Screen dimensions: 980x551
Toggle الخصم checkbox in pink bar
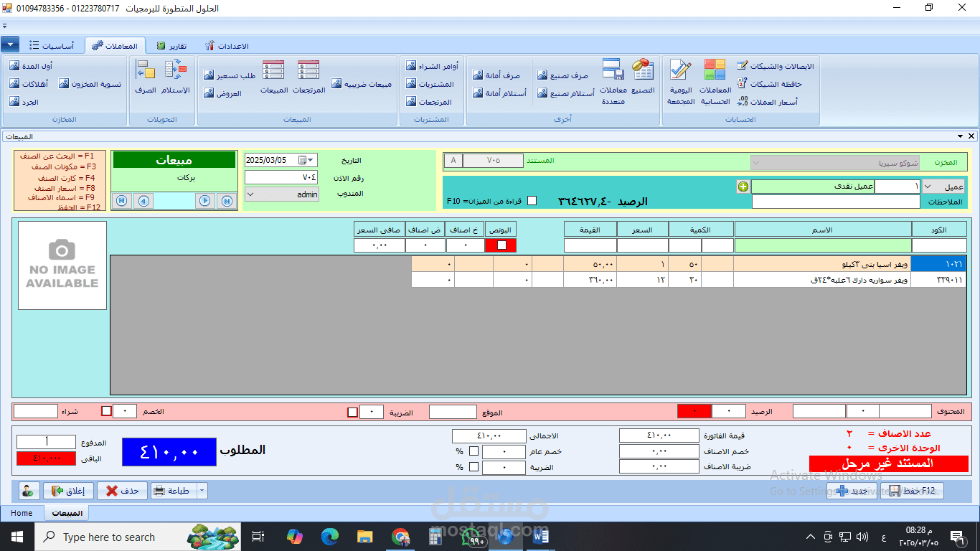[x=107, y=411]
